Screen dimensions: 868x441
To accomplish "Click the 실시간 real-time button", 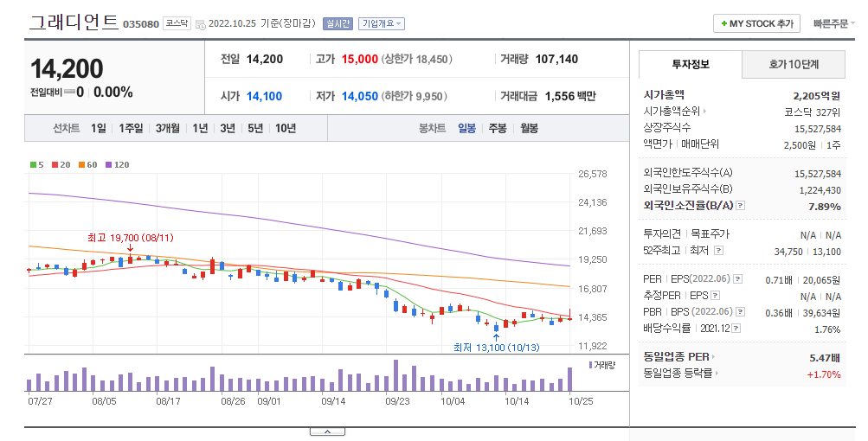I will click(338, 24).
